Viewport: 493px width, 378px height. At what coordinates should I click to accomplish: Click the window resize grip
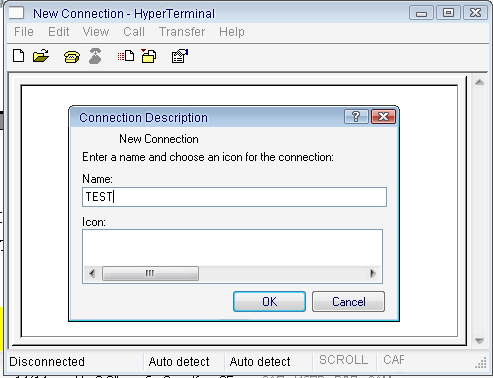(x=481, y=363)
